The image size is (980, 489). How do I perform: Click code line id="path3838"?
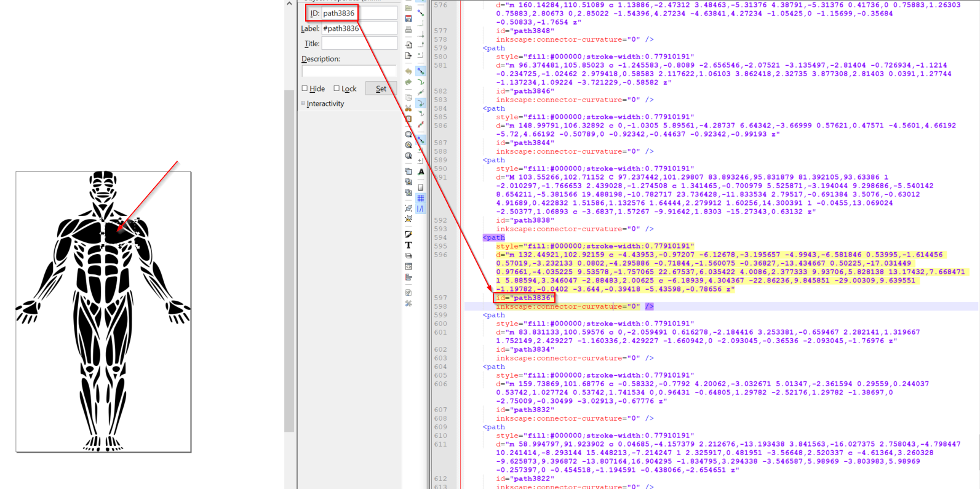pos(525,220)
